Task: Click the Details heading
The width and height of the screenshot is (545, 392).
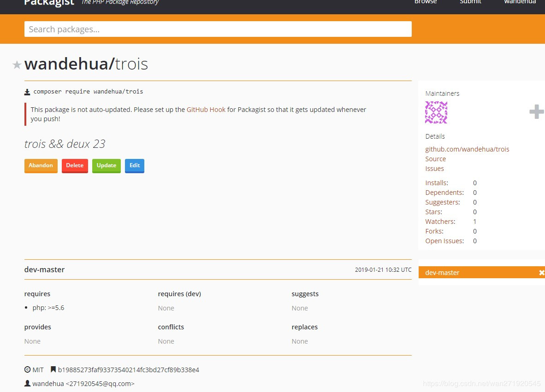Action: (x=435, y=136)
